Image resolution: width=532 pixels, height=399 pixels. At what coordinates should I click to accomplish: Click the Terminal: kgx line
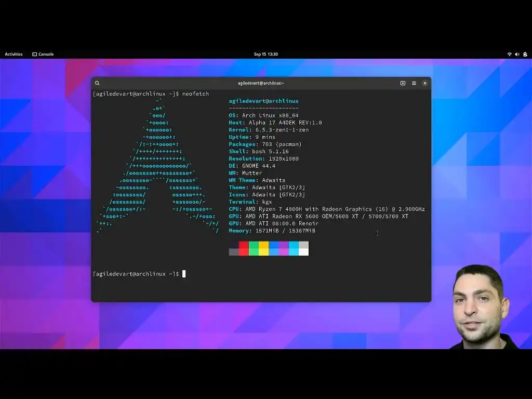click(x=250, y=202)
